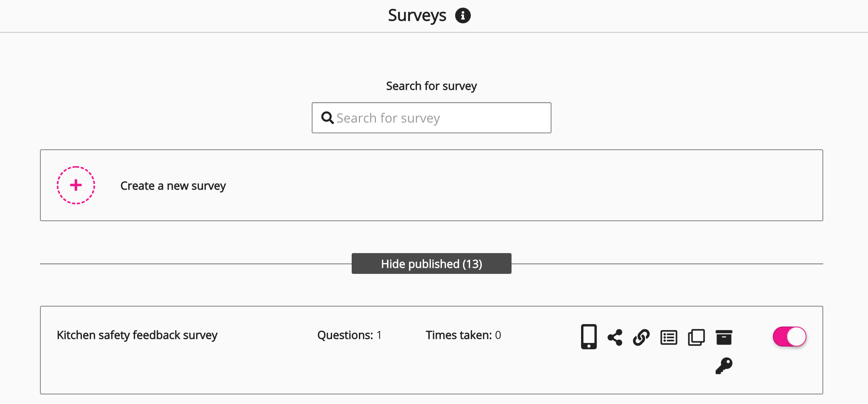This screenshot has height=404, width=868.
Task: Toggle the Kitchen safety survey published switch
Action: coord(789,337)
